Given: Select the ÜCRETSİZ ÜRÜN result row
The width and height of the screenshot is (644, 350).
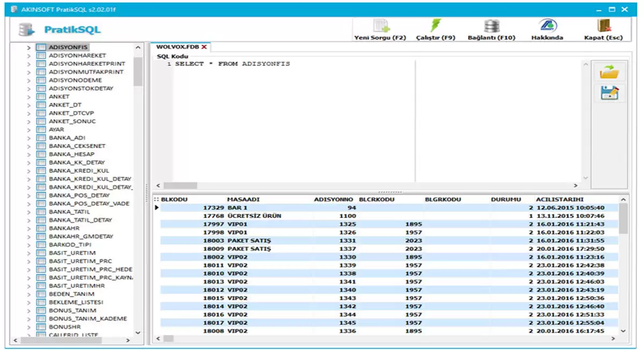Looking at the screenshot, I should (x=254, y=216).
